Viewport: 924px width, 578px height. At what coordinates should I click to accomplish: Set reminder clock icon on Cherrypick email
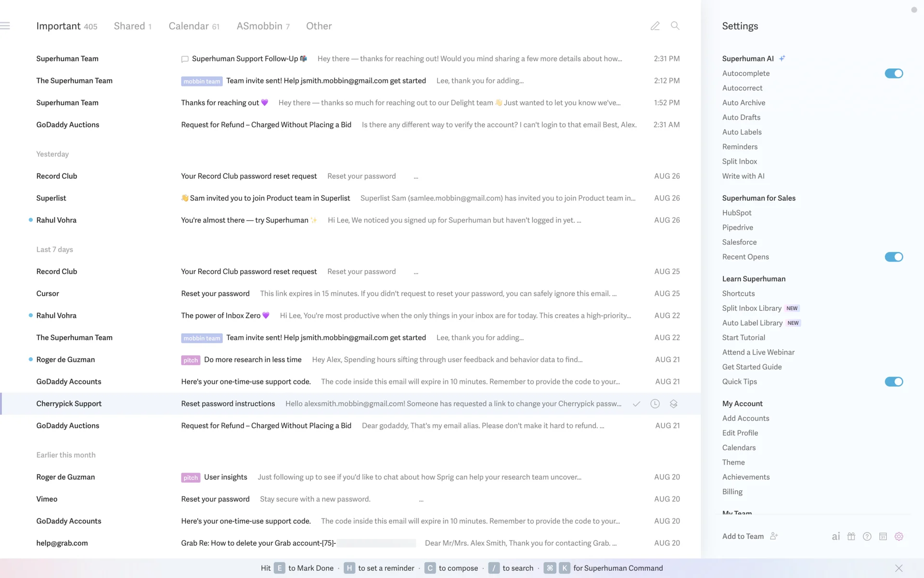655,404
